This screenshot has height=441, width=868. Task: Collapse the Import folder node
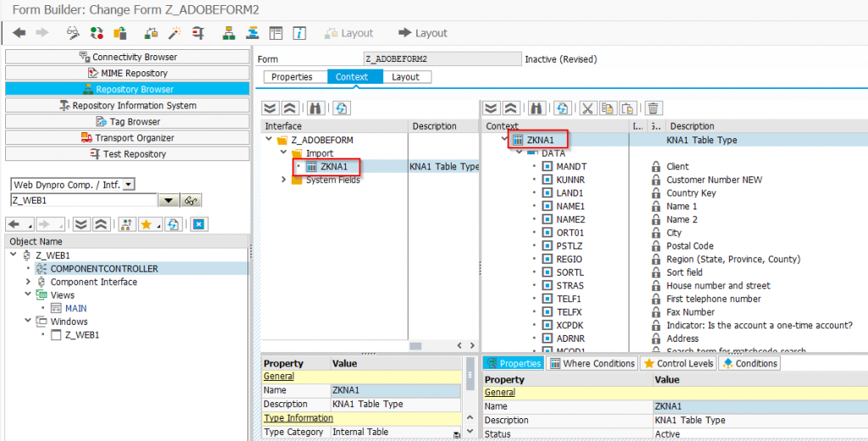(283, 153)
